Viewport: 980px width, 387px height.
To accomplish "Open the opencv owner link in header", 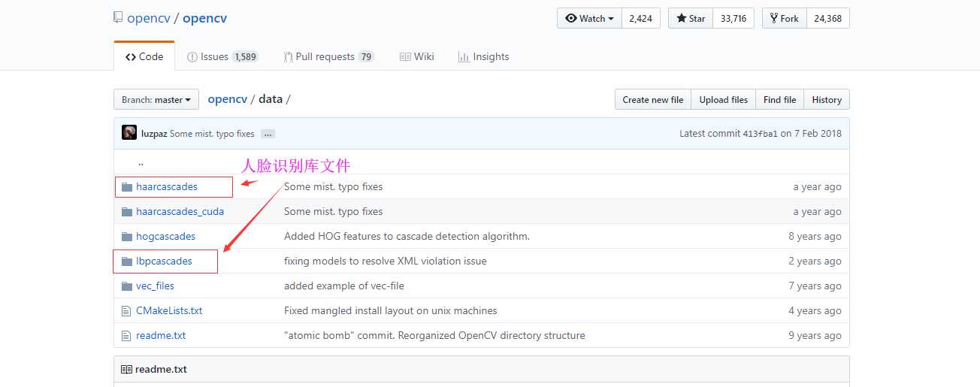I will [149, 17].
